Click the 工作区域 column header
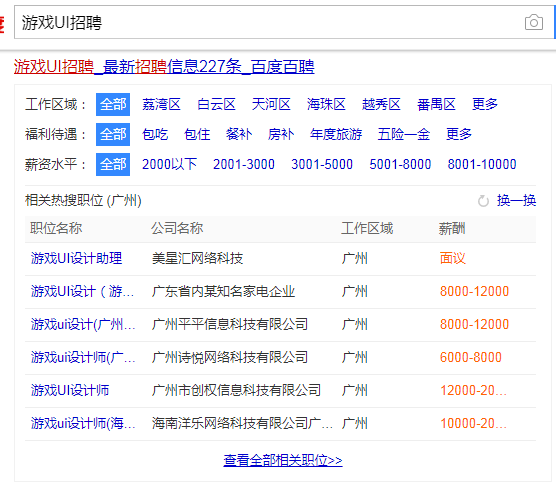 pyautogui.click(x=367, y=228)
